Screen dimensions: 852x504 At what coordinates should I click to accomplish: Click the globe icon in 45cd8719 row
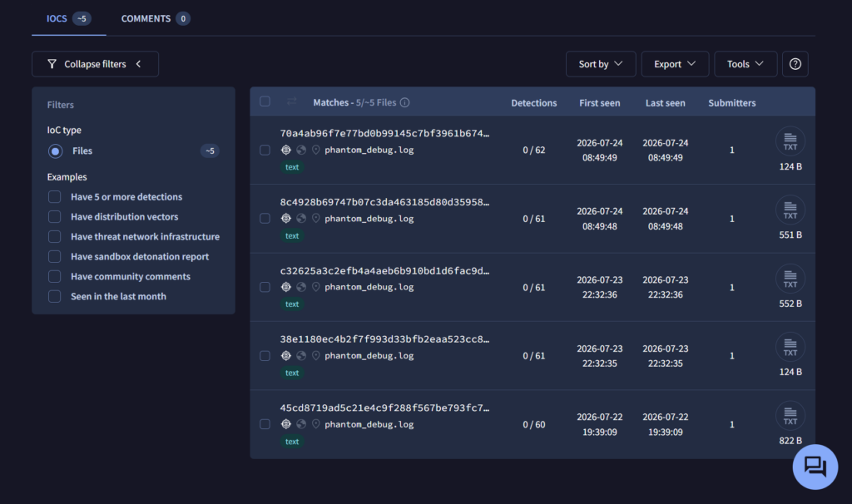(x=301, y=424)
